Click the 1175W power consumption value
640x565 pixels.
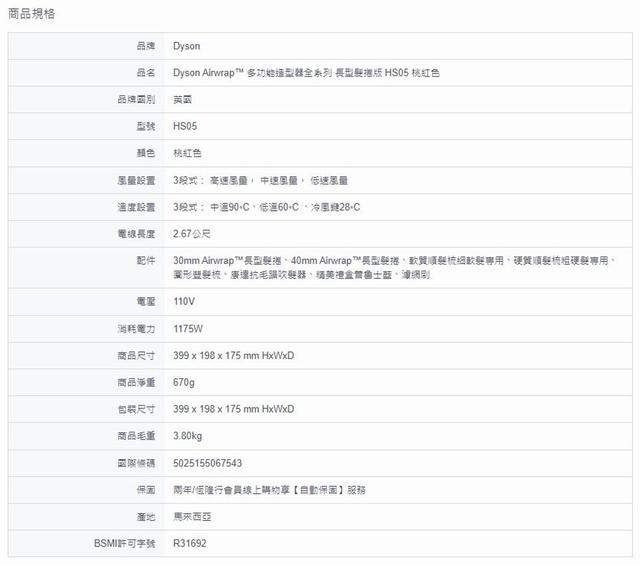[x=188, y=328]
